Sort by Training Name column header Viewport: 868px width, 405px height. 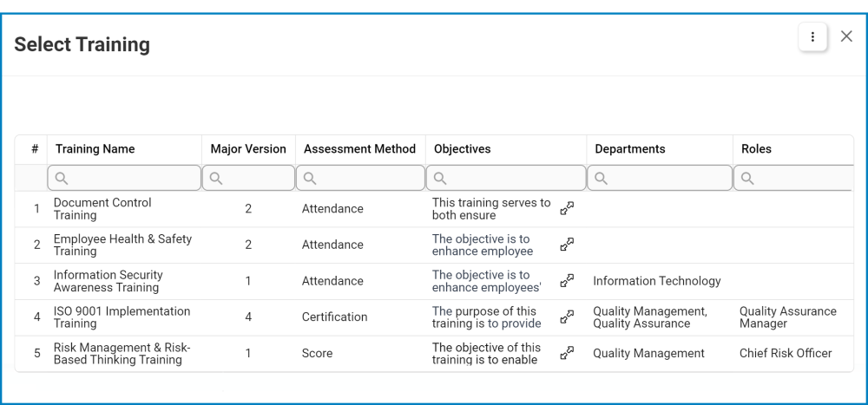coord(95,149)
